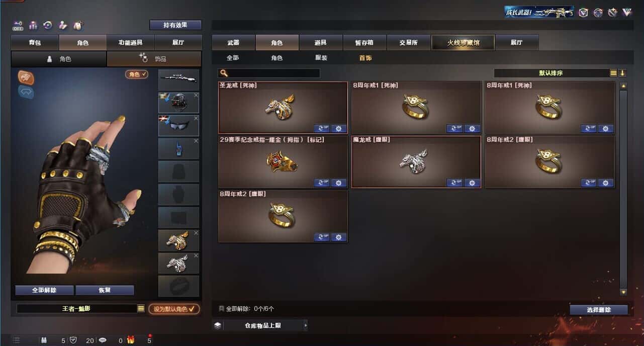Expand the 仓库物品上限 arrow
The image size is (644, 346).
305,325
